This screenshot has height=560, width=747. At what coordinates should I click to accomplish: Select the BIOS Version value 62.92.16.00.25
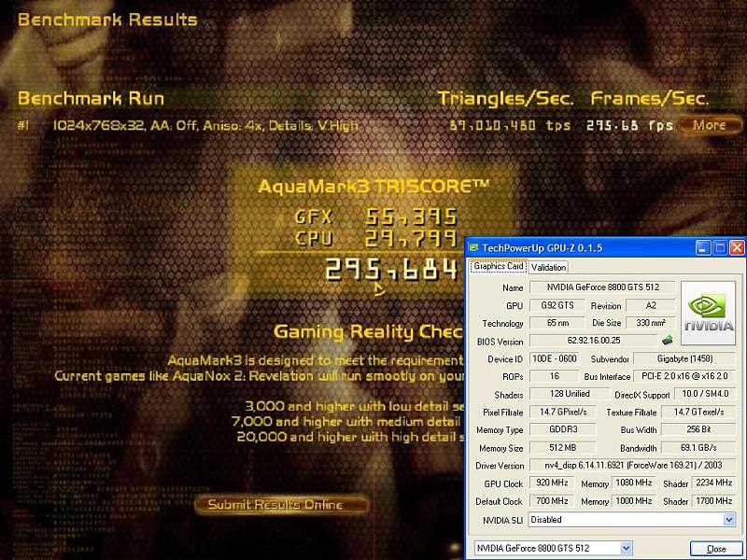[x=594, y=341]
